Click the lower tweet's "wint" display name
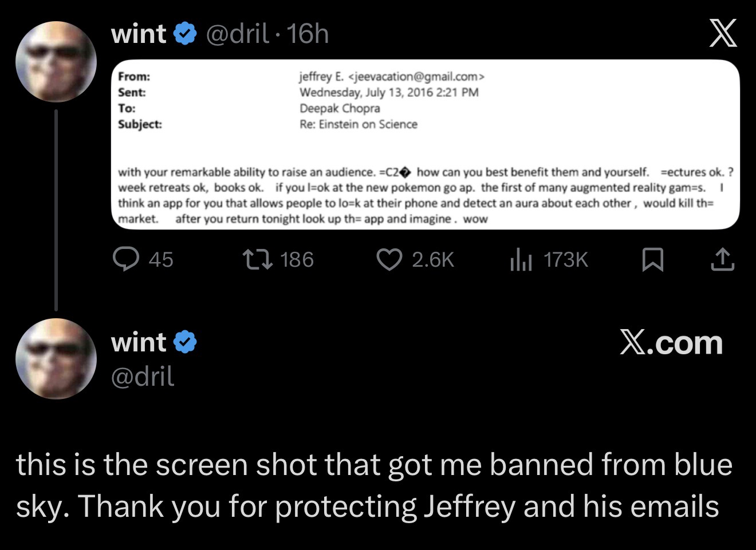This screenshot has width=756, height=550. pos(138,343)
